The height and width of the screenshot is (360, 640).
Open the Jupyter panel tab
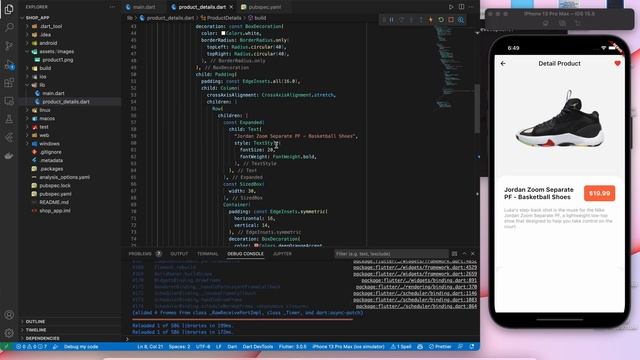click(x=282, y=254)
